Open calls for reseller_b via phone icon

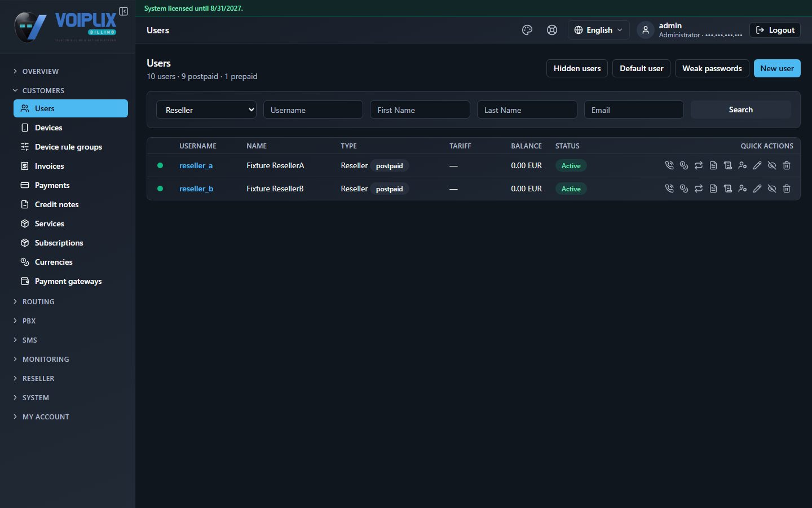tap(669, 189)
